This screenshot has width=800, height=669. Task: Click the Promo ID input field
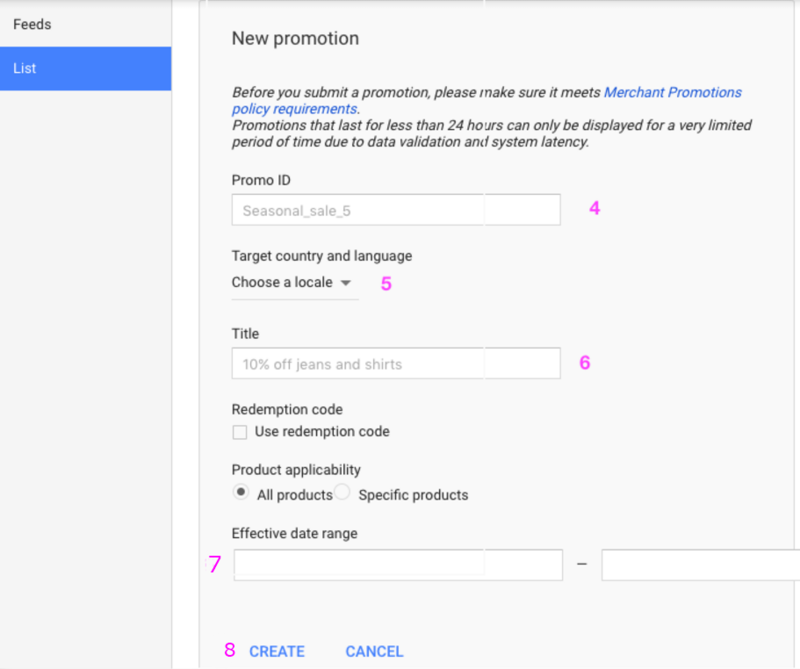pos(396,210)
